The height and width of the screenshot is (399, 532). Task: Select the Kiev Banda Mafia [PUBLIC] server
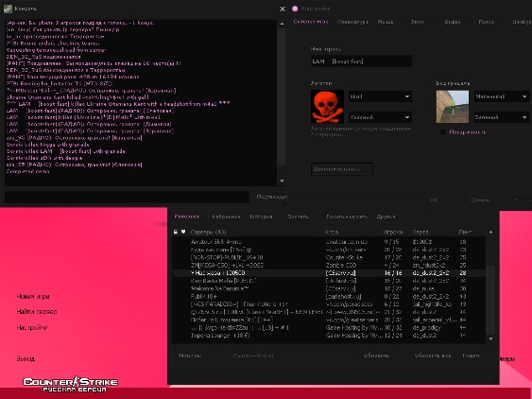pos(329,281)
